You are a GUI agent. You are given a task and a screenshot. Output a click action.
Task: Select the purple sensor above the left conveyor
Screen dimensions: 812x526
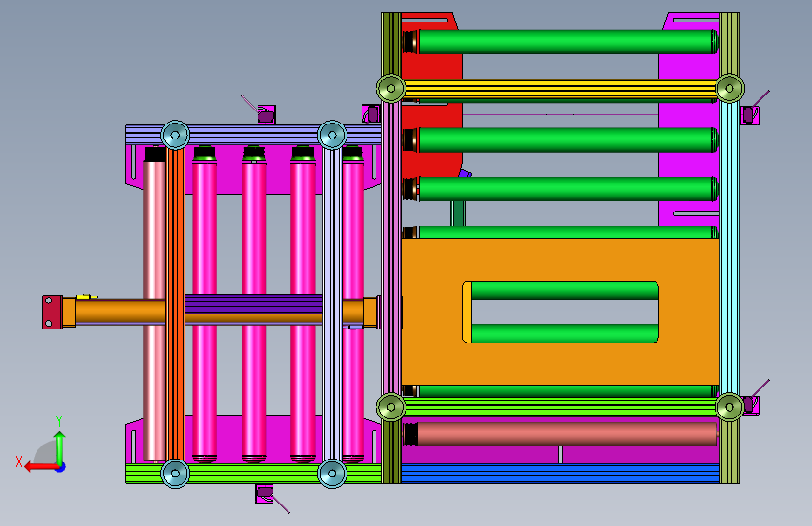(266, 115)
